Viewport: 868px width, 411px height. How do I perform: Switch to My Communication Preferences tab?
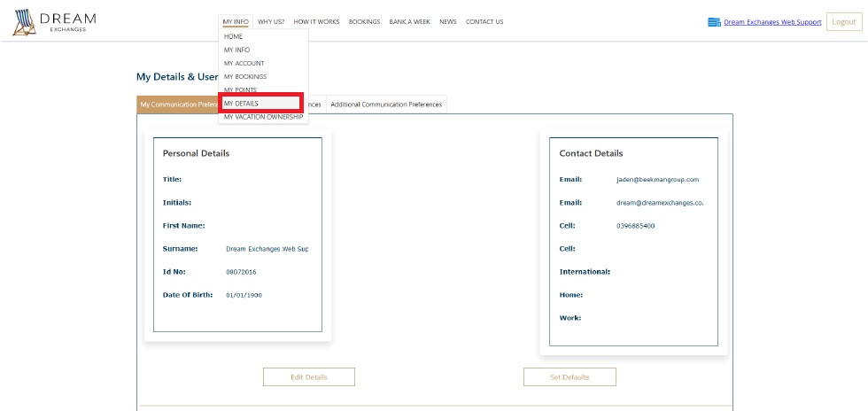click(178, 105)
